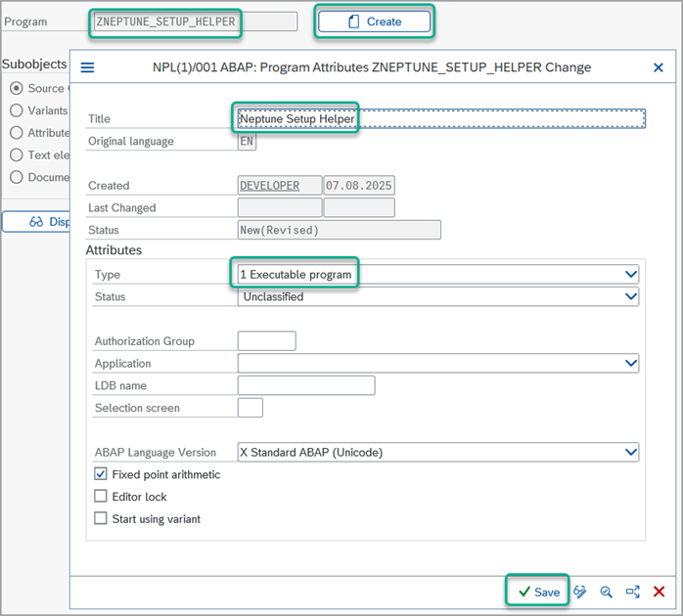
Task: Click the Save button
Action: click(x=538, y=592)
